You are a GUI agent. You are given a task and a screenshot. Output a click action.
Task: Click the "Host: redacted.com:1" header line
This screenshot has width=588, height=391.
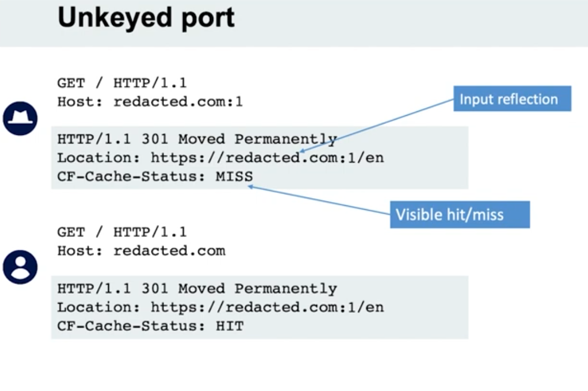click(150, 102)
